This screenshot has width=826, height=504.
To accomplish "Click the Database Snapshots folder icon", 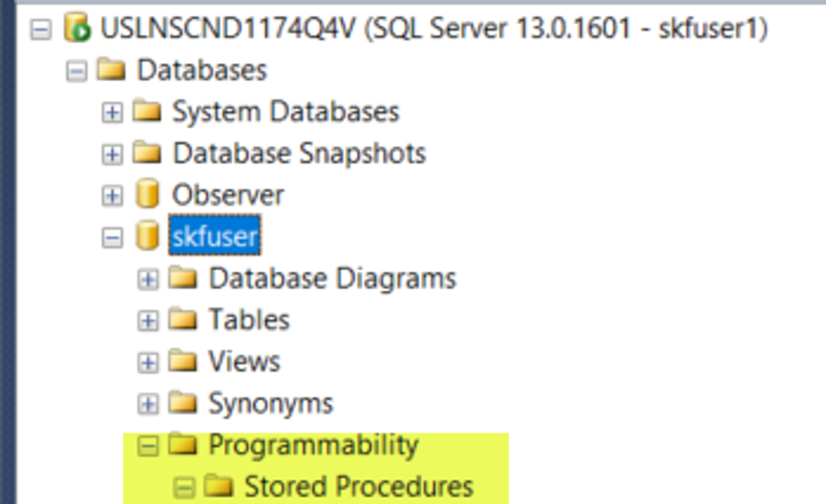I will click(x=147, y=153).
